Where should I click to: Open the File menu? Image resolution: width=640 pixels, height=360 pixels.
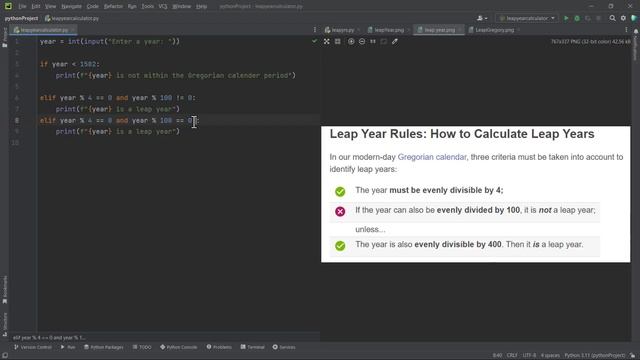22,7
